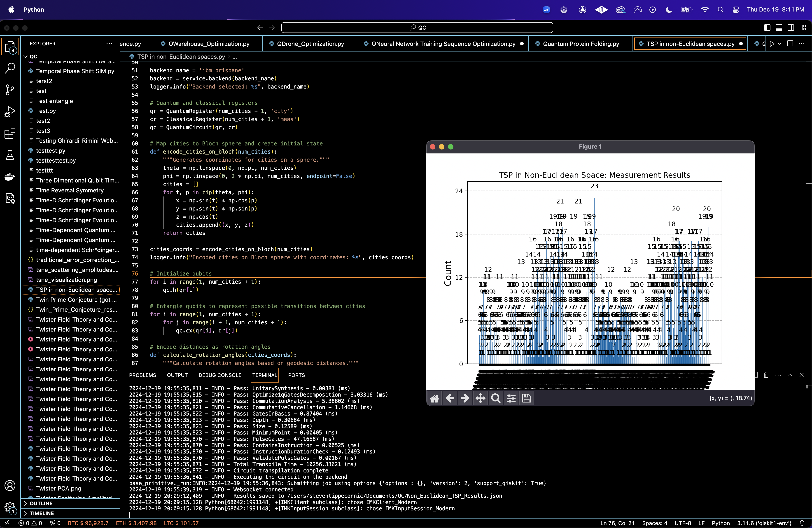Open the Problems panel tab
The width and height of the screenshot is (812, 528).
click(x=143, y=375)
